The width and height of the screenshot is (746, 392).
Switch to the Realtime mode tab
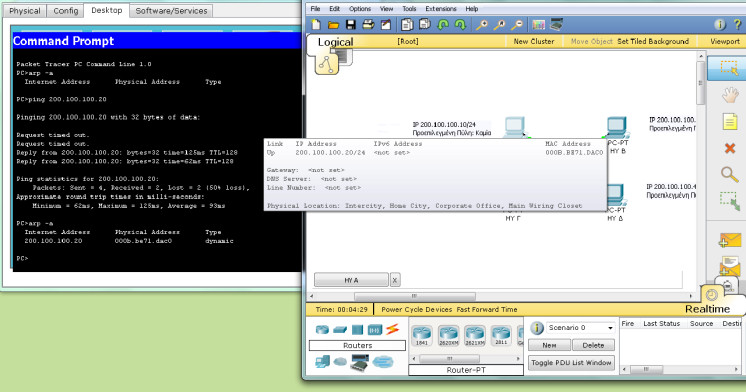click(707, 309)
